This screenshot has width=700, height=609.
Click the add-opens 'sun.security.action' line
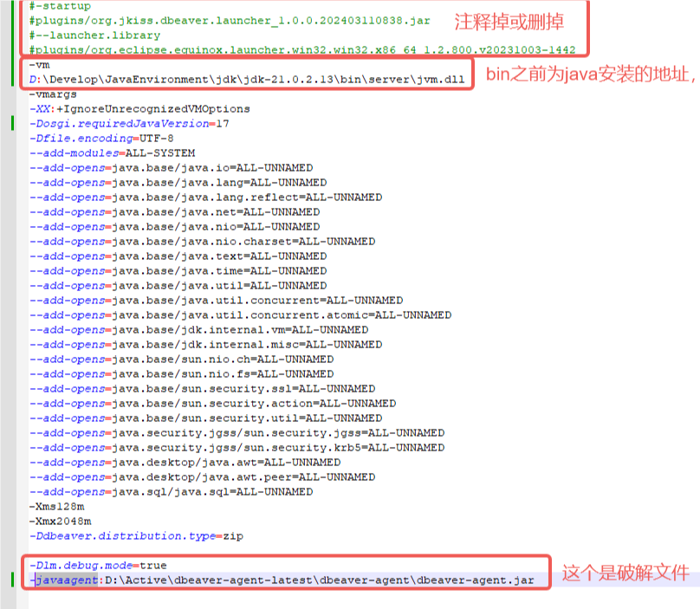tap(212, 404)
